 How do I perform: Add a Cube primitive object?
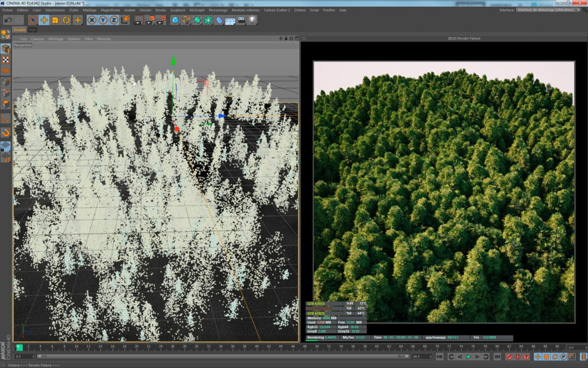click(175, 20)
